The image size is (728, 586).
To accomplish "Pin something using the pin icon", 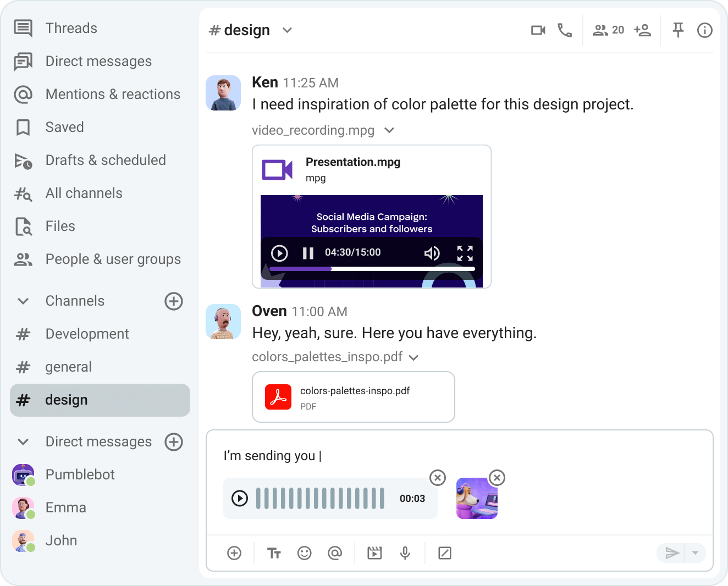I will pos(678,30).
